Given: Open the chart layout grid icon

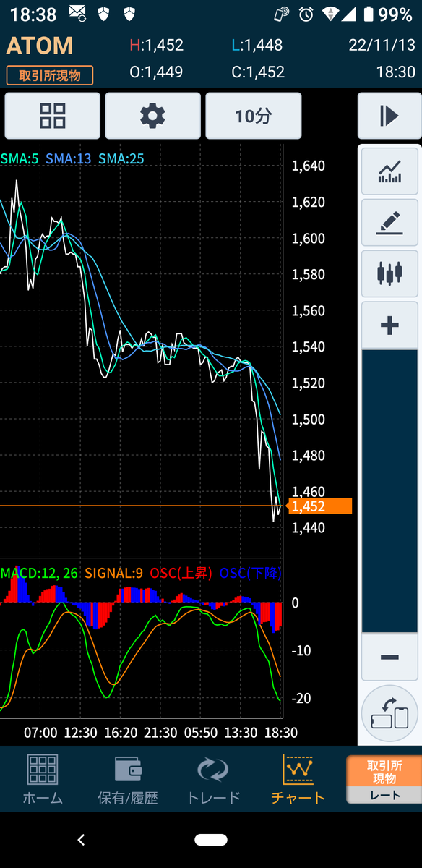Looking at the screenshot, I should pyautogui.click(x=52, y=116).
